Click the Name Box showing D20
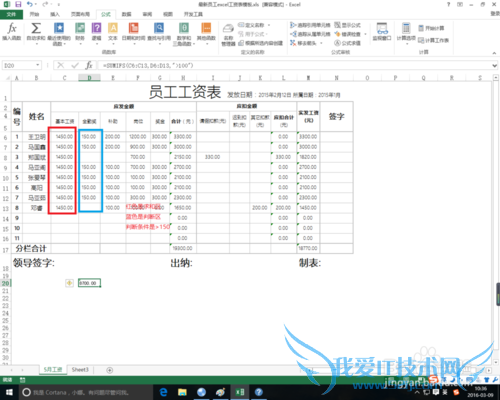 click(19, 65)
